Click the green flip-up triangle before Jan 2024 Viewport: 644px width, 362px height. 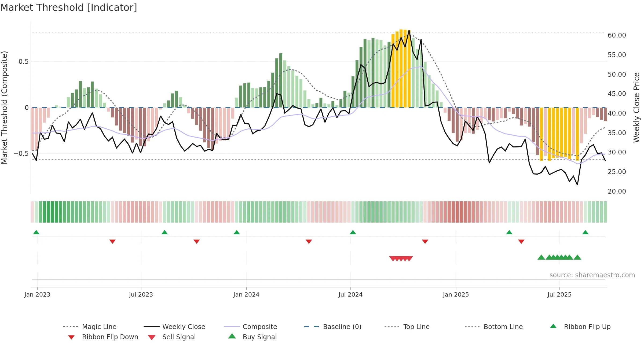point(237,232)
